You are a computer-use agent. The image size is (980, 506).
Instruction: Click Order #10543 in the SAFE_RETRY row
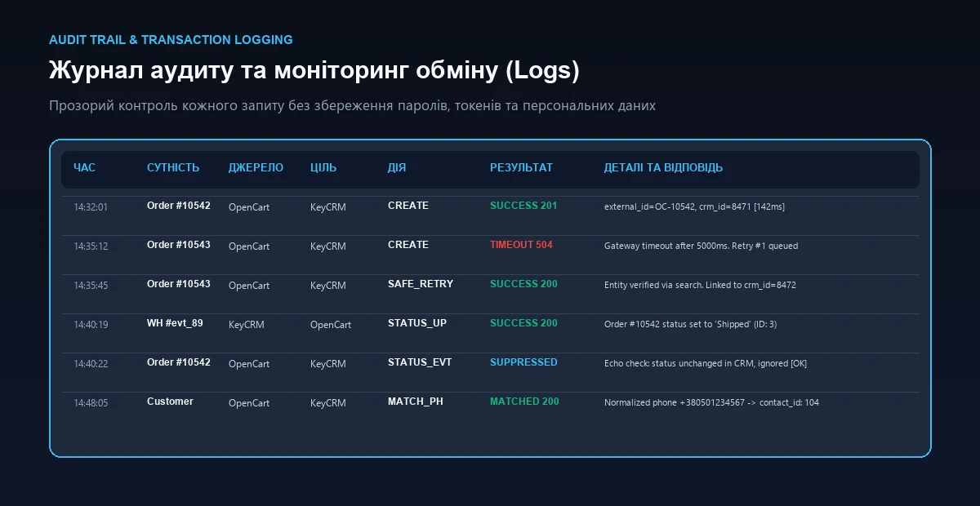179,284
